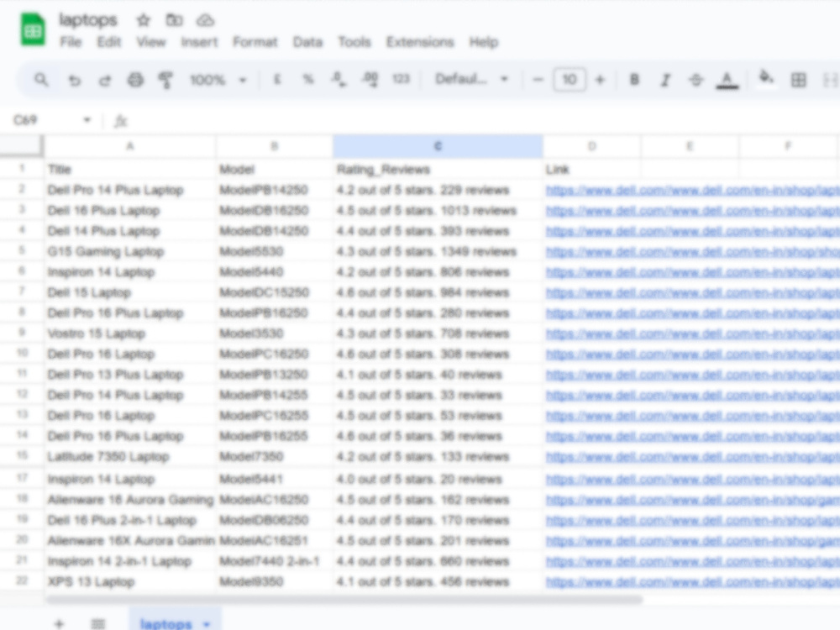This screenshot has height=630, width=840.
Task: Open the Dell Pro 14 Plus ModelPB14250 link
Action: pyautogui.click(x=692, y=190)
